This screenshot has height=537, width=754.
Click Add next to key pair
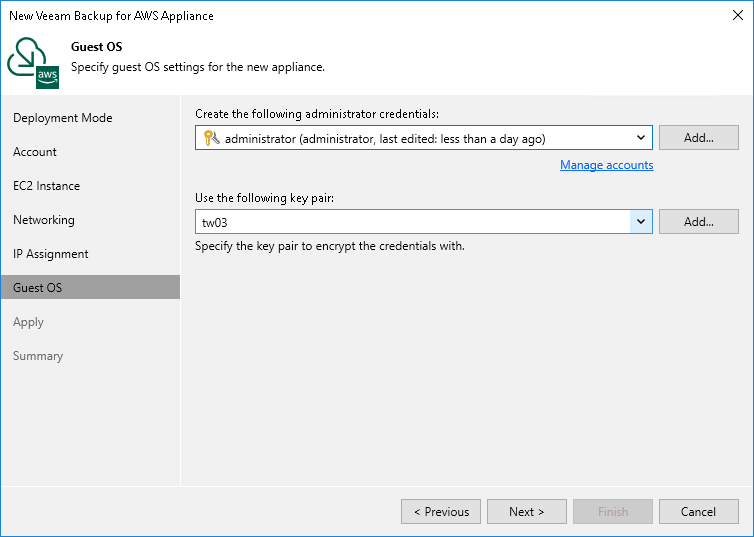[698, 222]
